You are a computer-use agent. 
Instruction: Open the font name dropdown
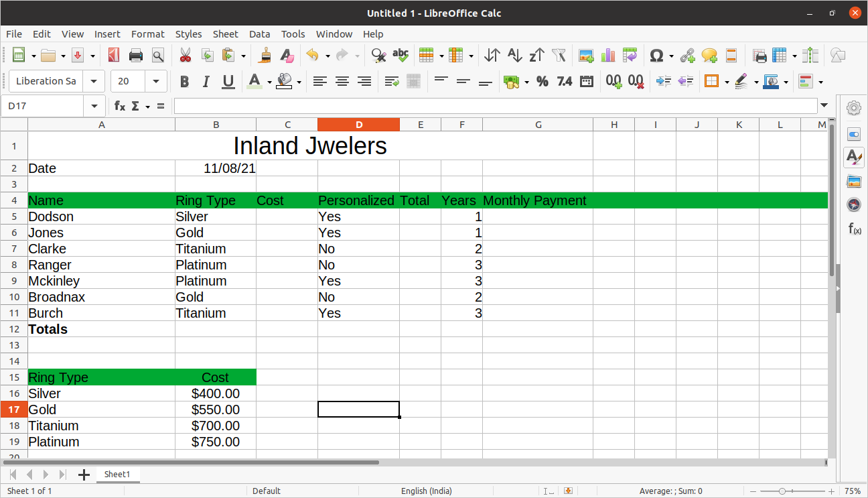point(94,82)
